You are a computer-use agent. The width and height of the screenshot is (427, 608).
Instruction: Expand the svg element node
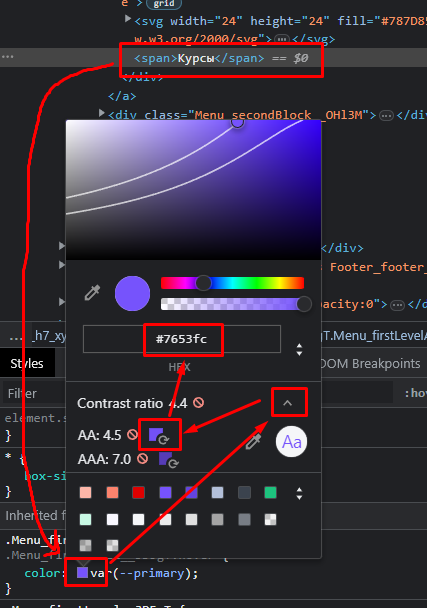pyautogui.click(x=128, y=19)
